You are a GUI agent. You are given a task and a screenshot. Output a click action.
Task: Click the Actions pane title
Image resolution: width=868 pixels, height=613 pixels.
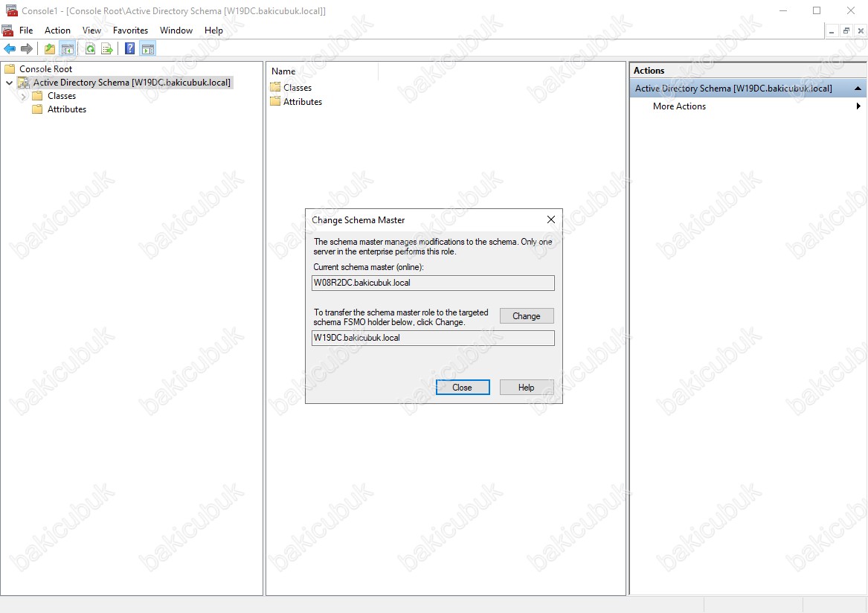[649, 71]
